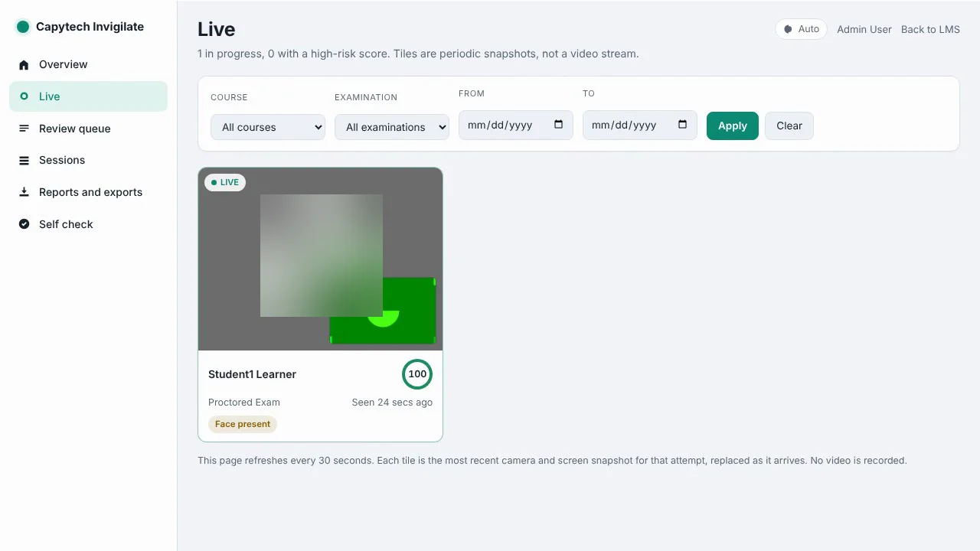Image resolution: width=980 pixels, height=551 pixels.
Task: Go to Review queue
Action: (x=88, y=129)
